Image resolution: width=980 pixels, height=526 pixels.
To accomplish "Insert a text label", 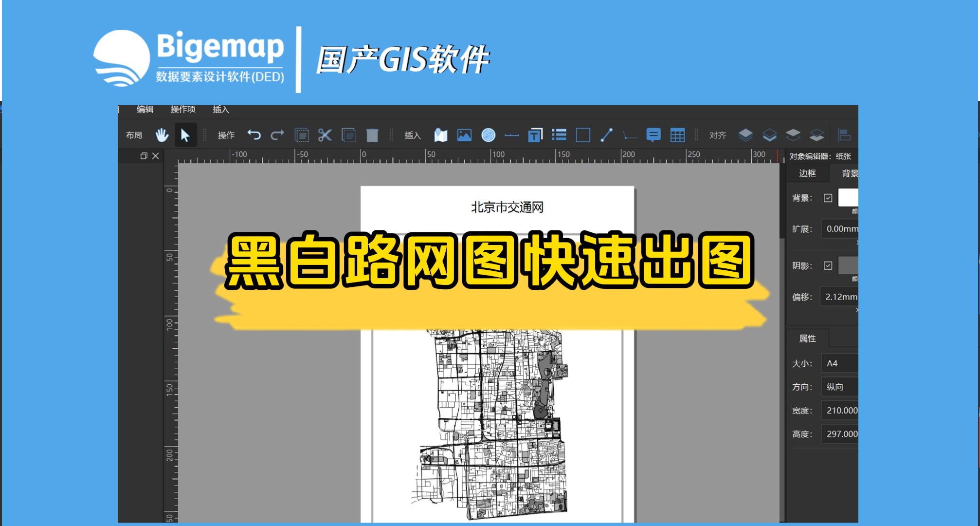I will (x=535, y=135).
